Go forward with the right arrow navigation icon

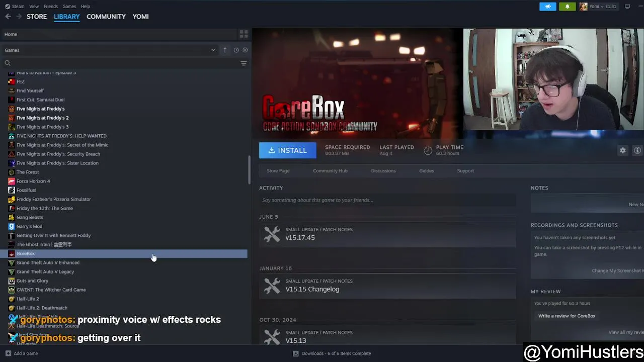19,17
